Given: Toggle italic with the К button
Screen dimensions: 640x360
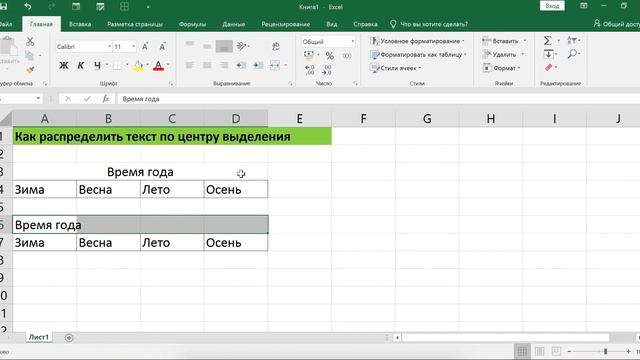Looking at the screenshot, I should click(81, 65).
